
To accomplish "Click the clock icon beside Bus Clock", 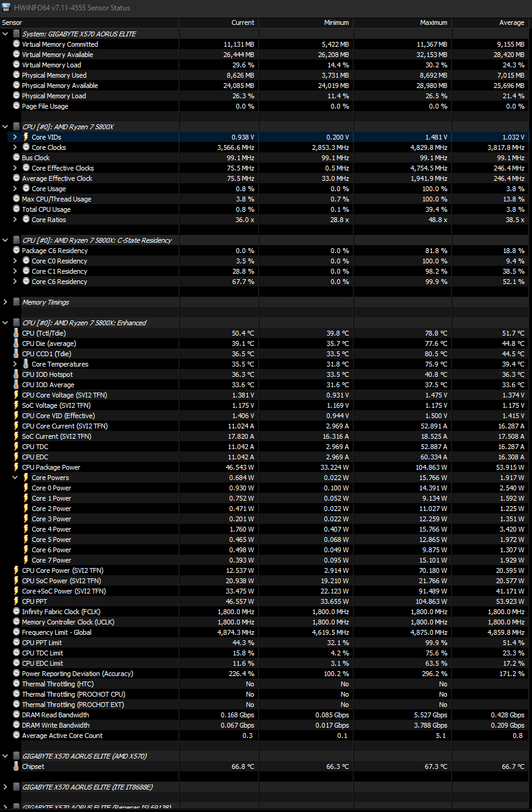I will click(x=16, y=158).
